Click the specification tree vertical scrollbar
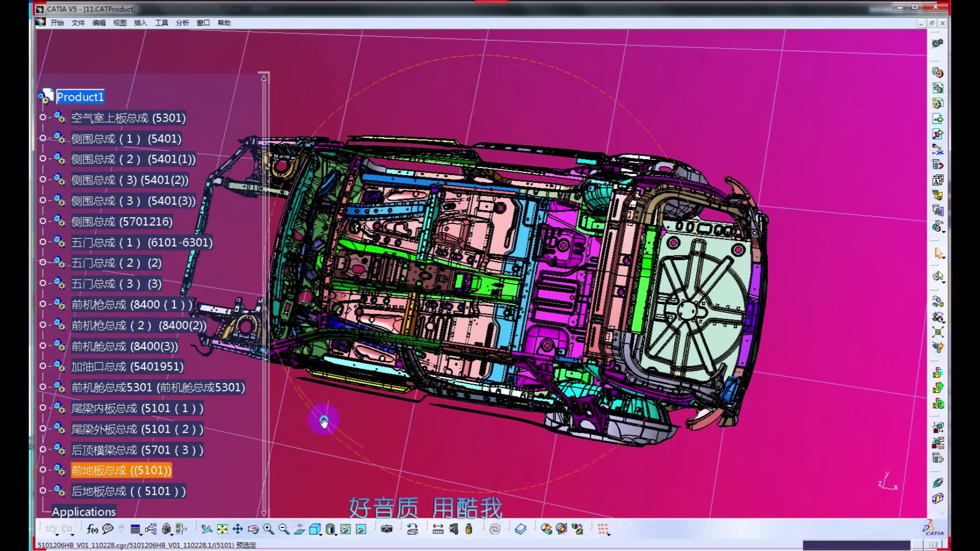Image resolution: width=980 pixels, height=551 pixels. [264, 296]
